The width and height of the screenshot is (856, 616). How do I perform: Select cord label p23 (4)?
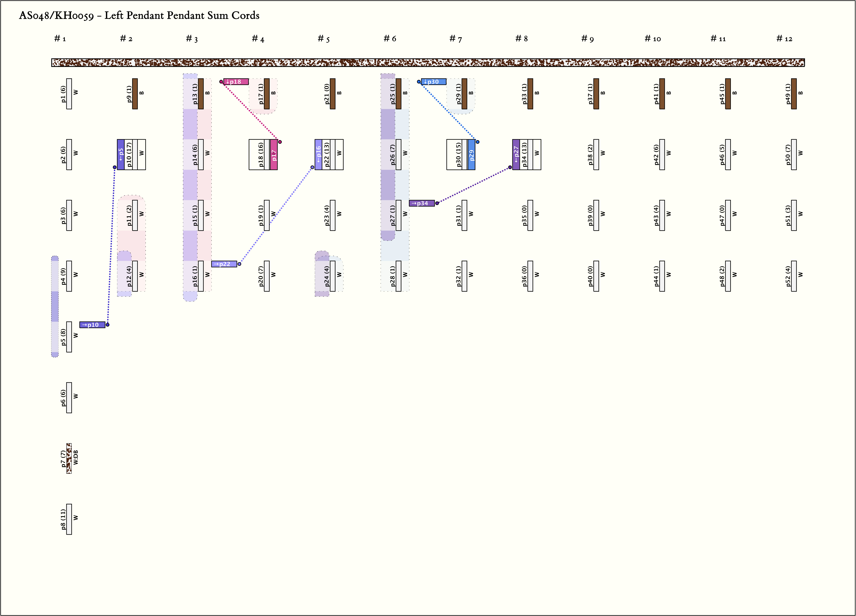[x=327, y=215]
